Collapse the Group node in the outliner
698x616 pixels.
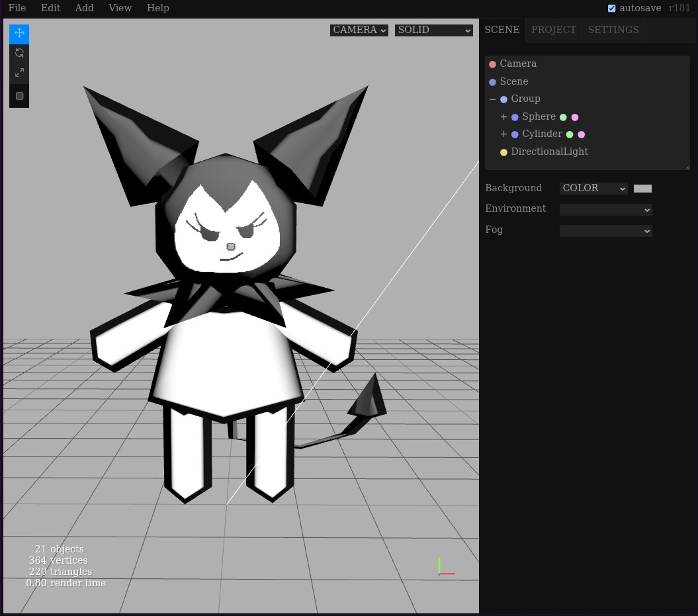tap(492, 99)
